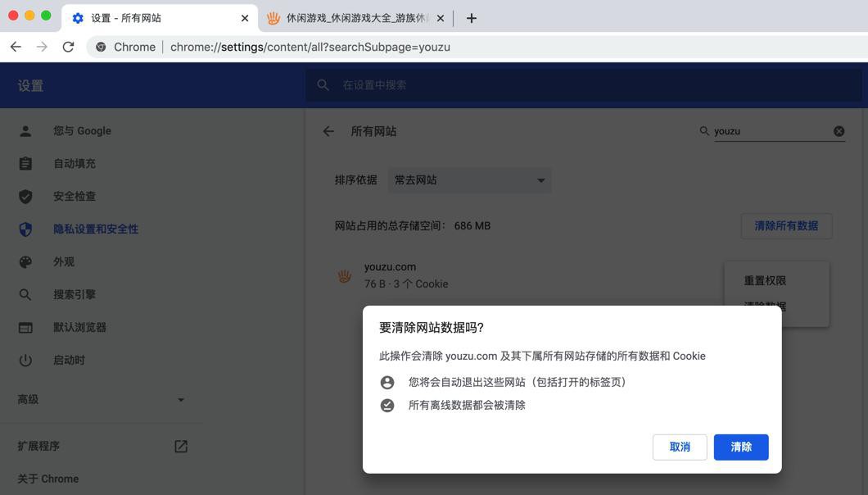Click the 76 B · 3 个 Cookie text

(406, 284)
